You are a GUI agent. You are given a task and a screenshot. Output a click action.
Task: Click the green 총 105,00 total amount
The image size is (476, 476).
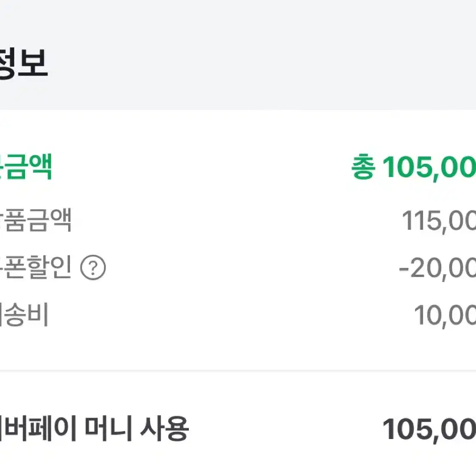[413, 167]
